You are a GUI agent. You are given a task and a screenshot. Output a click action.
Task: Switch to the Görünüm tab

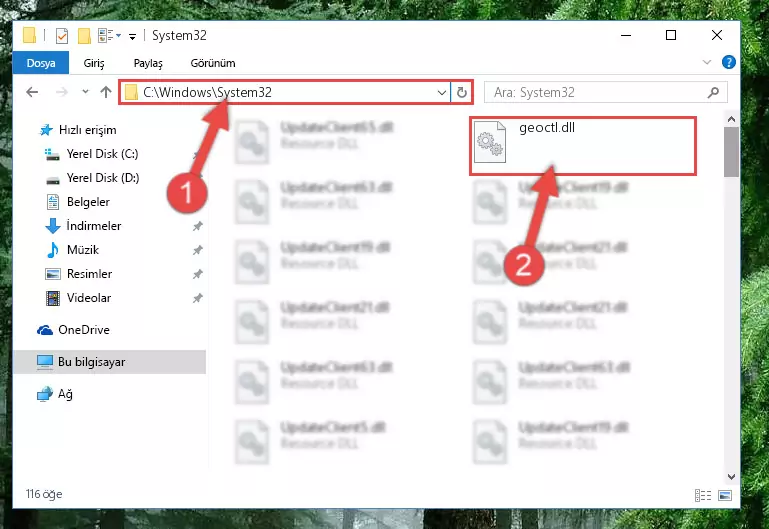pos(213,63)
